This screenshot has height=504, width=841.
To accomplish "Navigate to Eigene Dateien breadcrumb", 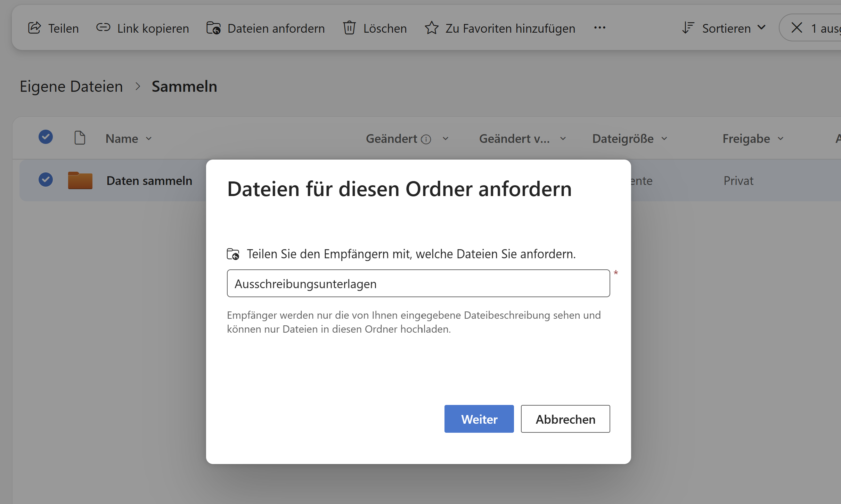I will (71, 87).
